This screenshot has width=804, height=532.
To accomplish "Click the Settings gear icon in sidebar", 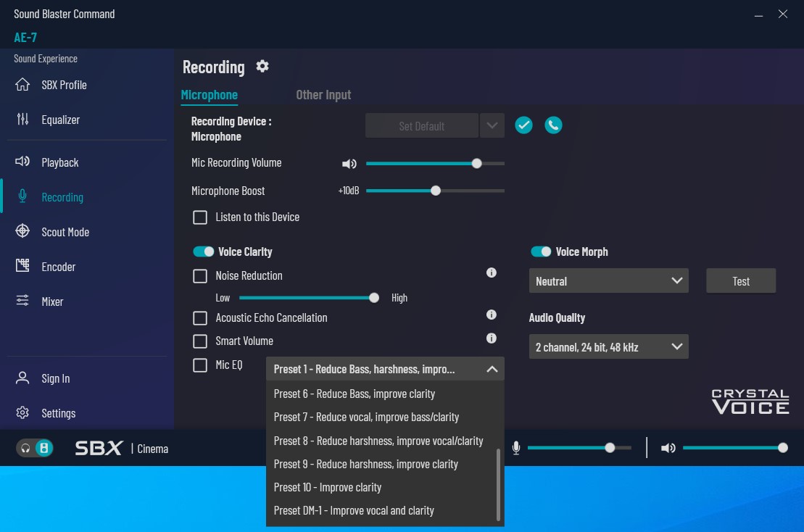I will click(22, 412).
